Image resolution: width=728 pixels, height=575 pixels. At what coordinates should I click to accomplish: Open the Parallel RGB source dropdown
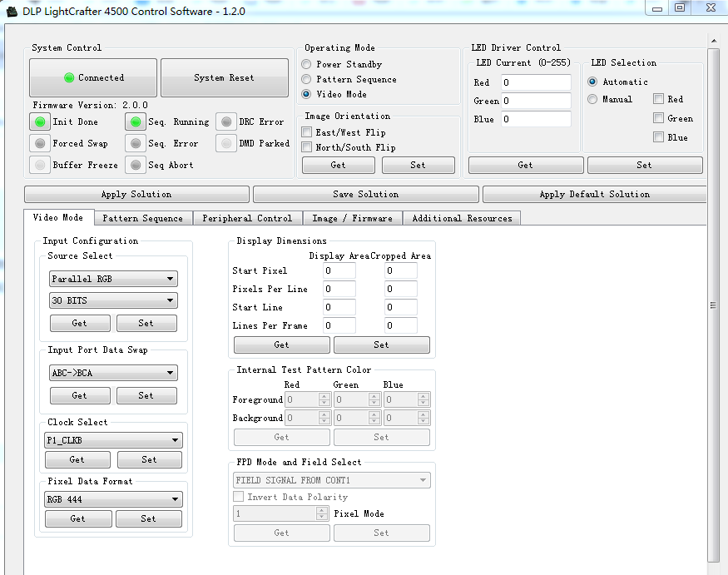[x=113, y=279]
